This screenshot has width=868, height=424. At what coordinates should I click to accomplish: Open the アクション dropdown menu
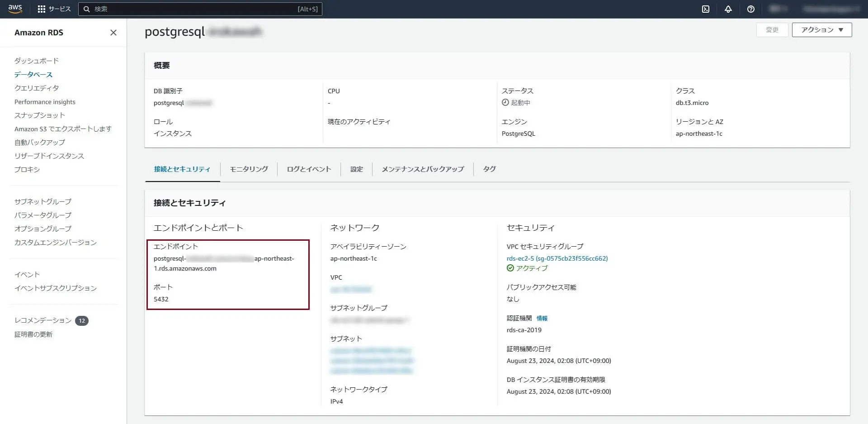[x=822, y=30]
